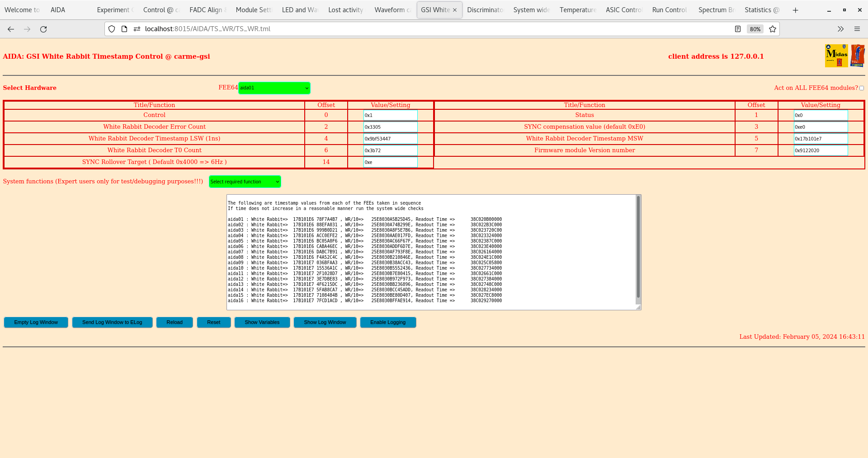Image resolution: width=868 pixels, height=458 pixels.
Task: Click the MIDAS logo image
Action: [x=836, y=55]
